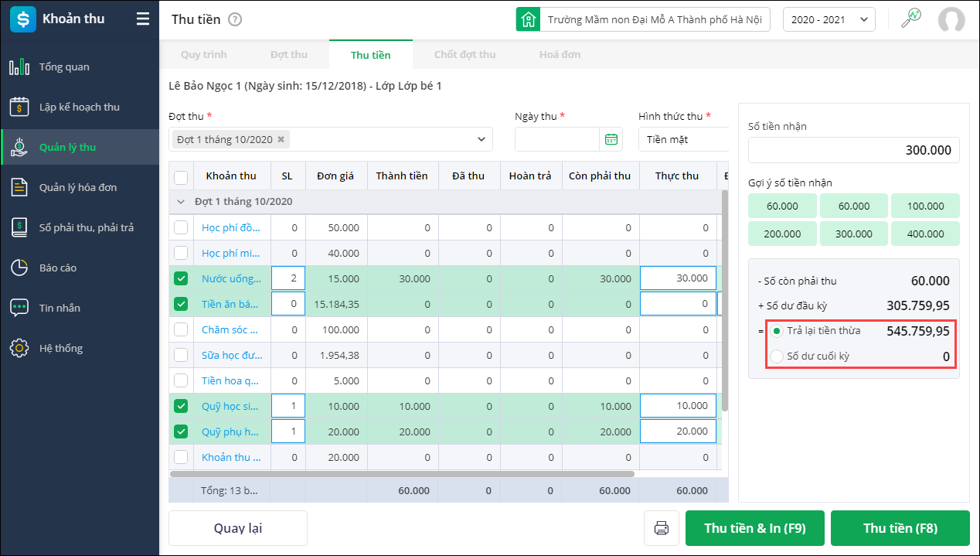Viewport: 980px width, 556px height.
Task: Click the Quay lại button
Action: (238, 528)
